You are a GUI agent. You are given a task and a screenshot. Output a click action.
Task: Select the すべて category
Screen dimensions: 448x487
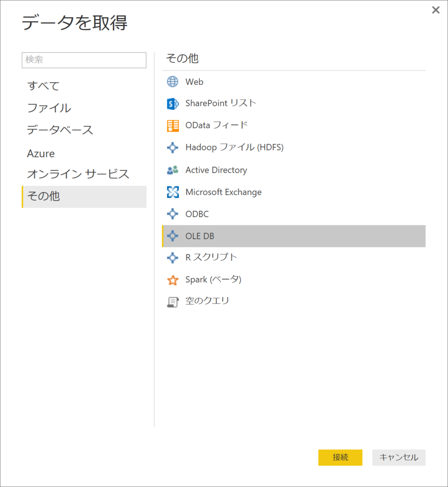point(84,86)
